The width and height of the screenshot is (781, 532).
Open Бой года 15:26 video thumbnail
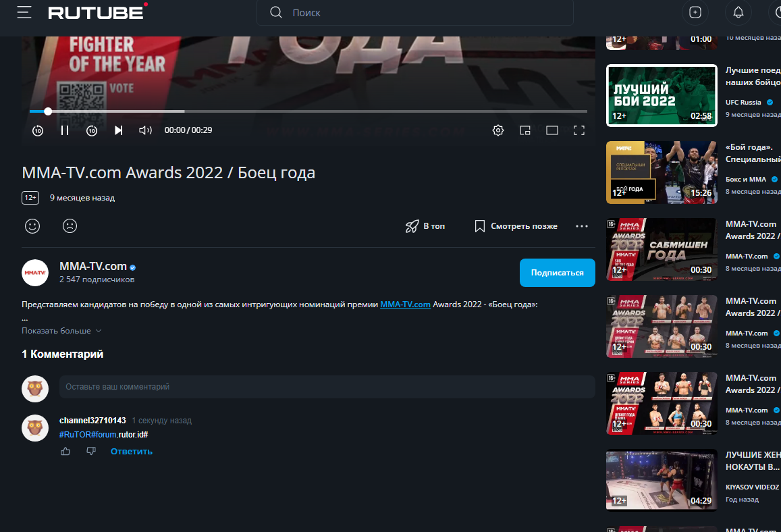pyautogui.click(x=662, y=172)
